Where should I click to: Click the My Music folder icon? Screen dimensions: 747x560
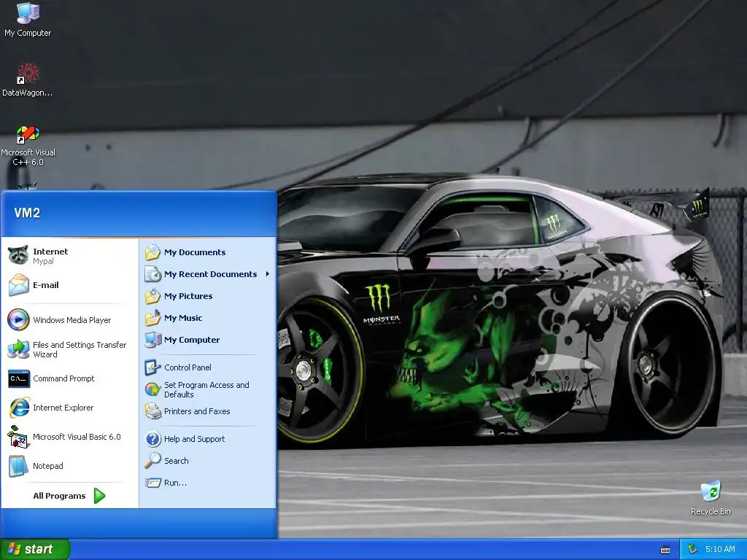pos(153,318)
